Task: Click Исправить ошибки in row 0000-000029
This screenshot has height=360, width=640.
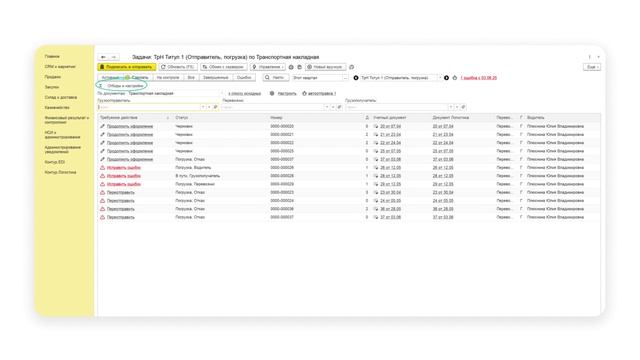Action: [124, 184]
